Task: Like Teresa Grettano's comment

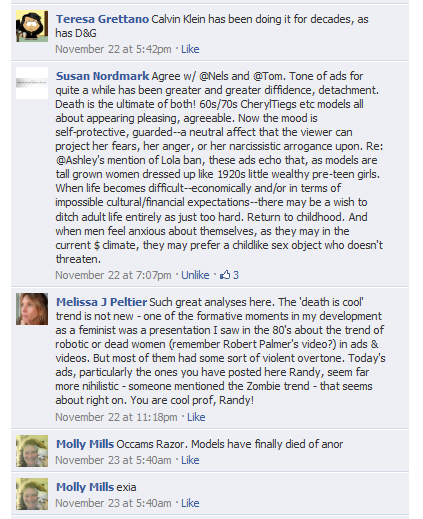Action: [190, 49]
